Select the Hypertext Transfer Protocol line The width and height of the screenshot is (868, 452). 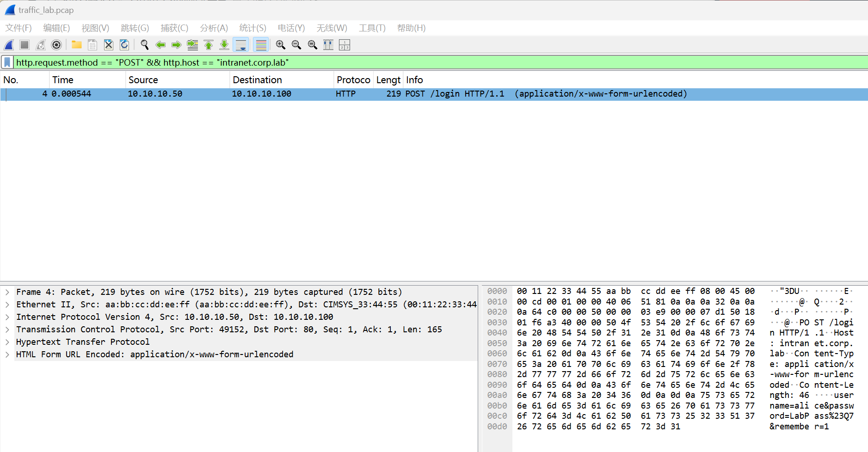click(83, 342)
